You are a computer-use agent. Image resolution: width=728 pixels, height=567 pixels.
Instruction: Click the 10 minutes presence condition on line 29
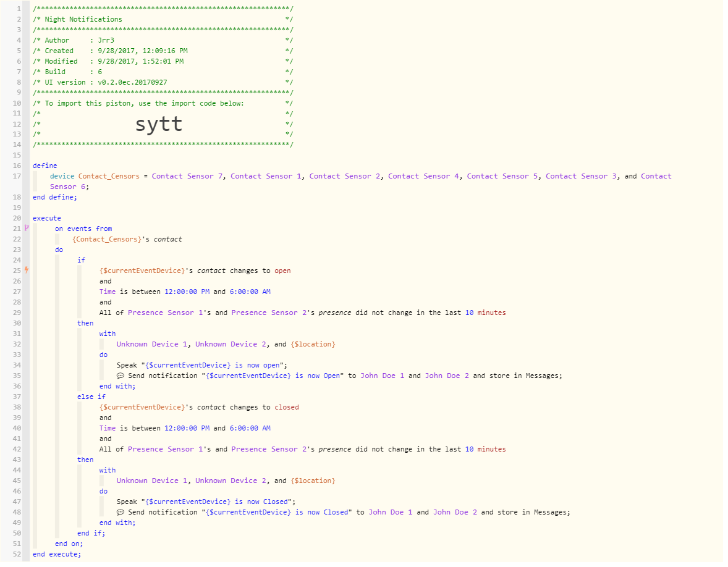pos(303,313)
